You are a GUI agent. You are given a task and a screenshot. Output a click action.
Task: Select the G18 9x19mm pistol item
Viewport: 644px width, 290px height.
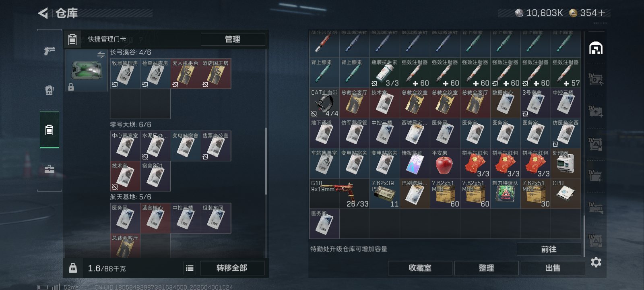[x=339, y=194]
